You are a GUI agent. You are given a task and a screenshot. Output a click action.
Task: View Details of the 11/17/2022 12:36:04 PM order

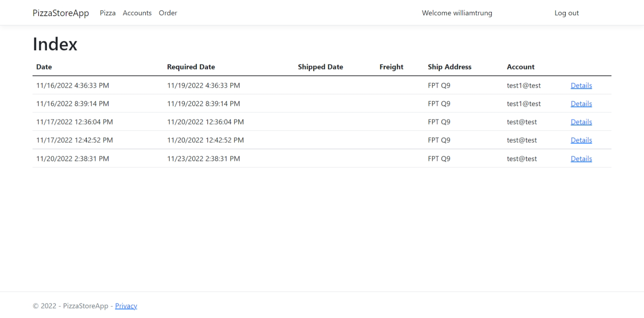coord(581,122)
